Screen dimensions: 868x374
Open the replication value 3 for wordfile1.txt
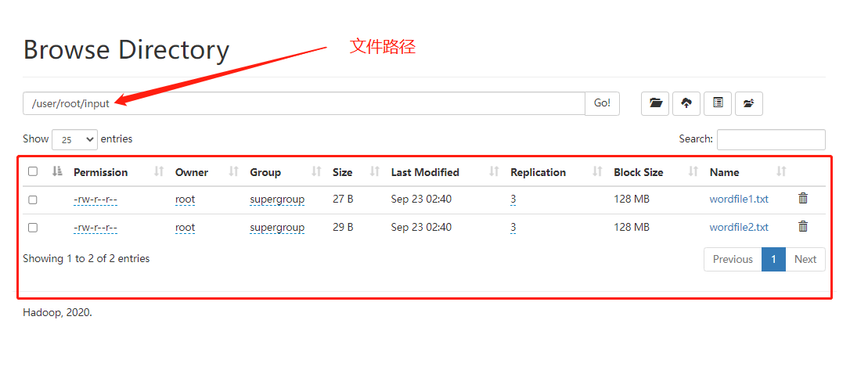(513, 200)
